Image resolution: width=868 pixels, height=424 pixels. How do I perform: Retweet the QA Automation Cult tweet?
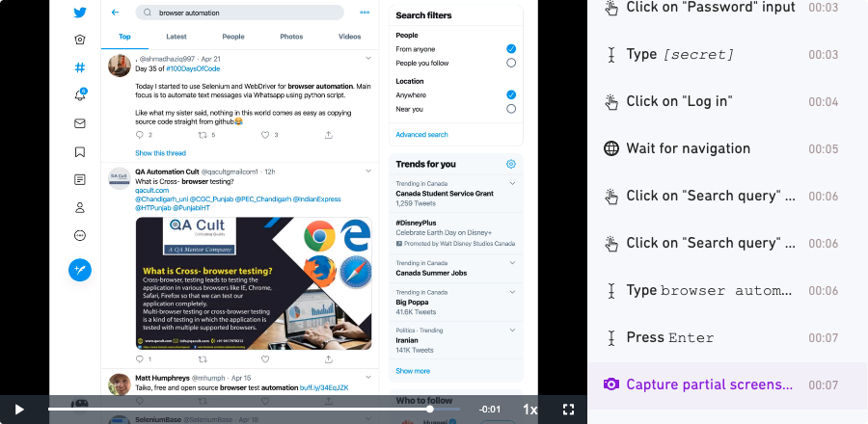point(203,359)
